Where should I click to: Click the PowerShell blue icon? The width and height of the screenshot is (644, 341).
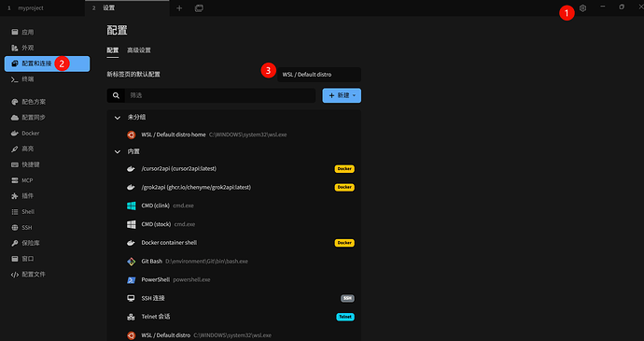131,279
